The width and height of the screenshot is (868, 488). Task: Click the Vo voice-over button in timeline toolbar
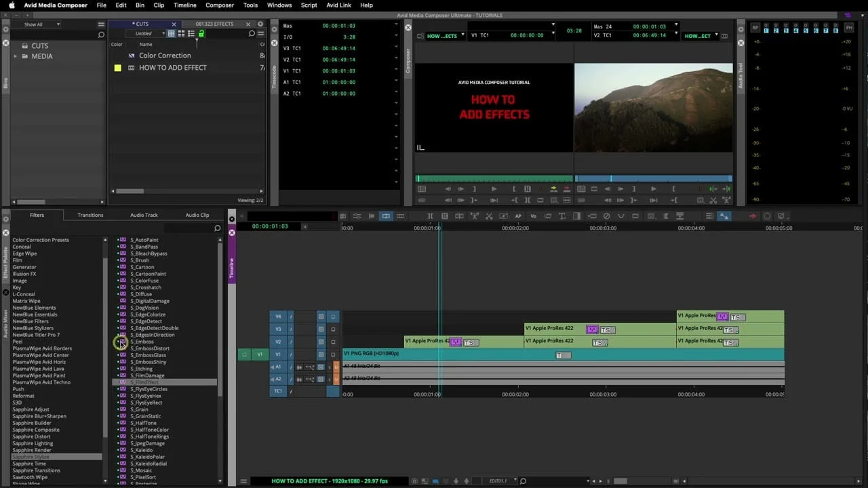534,216
